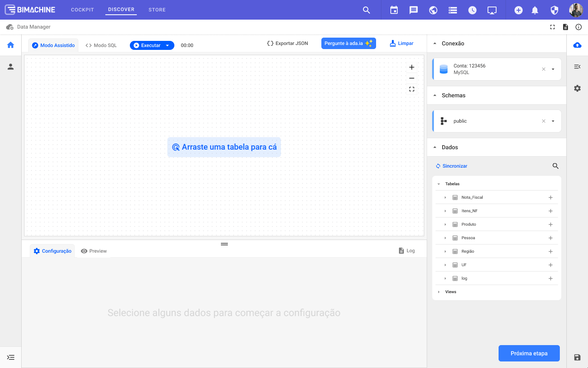Screen dimensions: 588x368
Task: Collapse the Conexão section
Action: 435,43
